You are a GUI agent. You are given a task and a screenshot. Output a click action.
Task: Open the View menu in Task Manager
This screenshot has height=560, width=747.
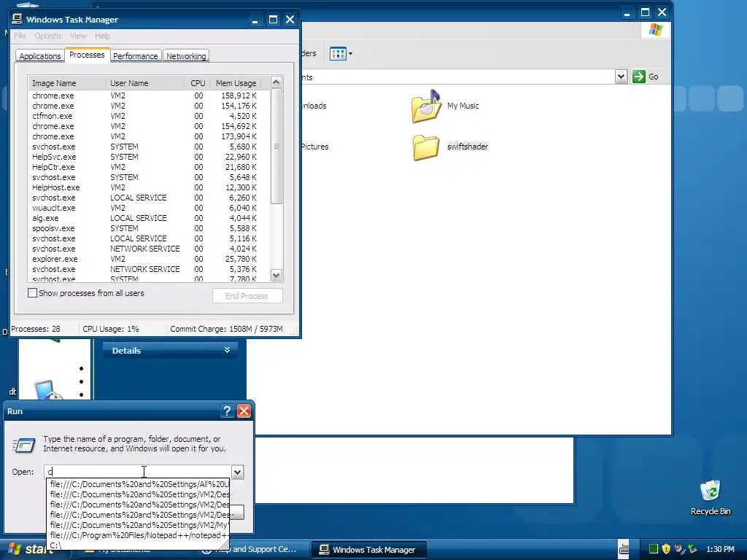point(78,36)
